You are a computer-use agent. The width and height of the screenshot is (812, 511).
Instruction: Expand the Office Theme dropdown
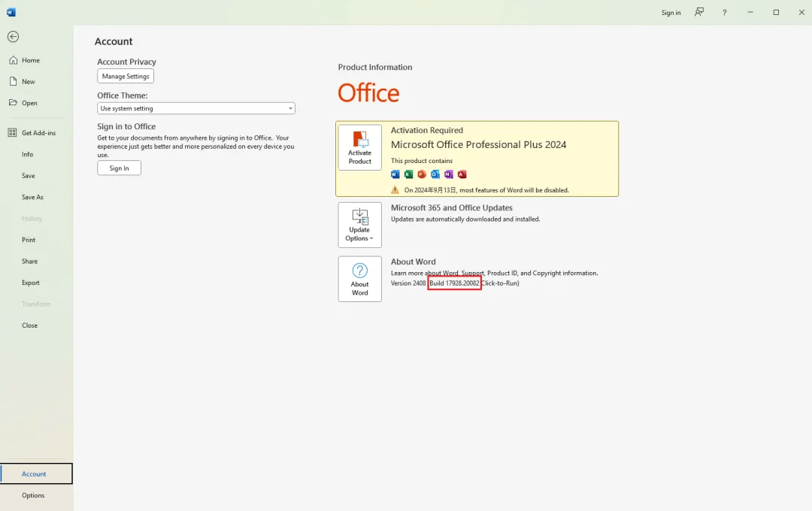[195, 108]
